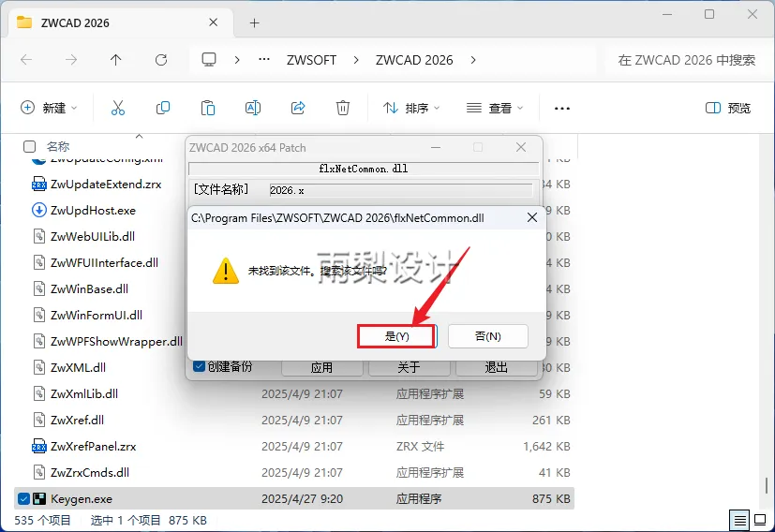Select the ZwWFUIInterface.dll file
The width and height of the screenshot is (775, 532).
[x=104, y=263]
